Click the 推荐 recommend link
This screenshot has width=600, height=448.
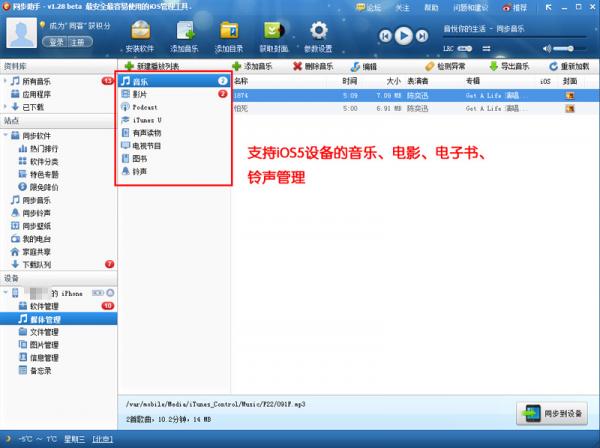(x=515, y=8)
